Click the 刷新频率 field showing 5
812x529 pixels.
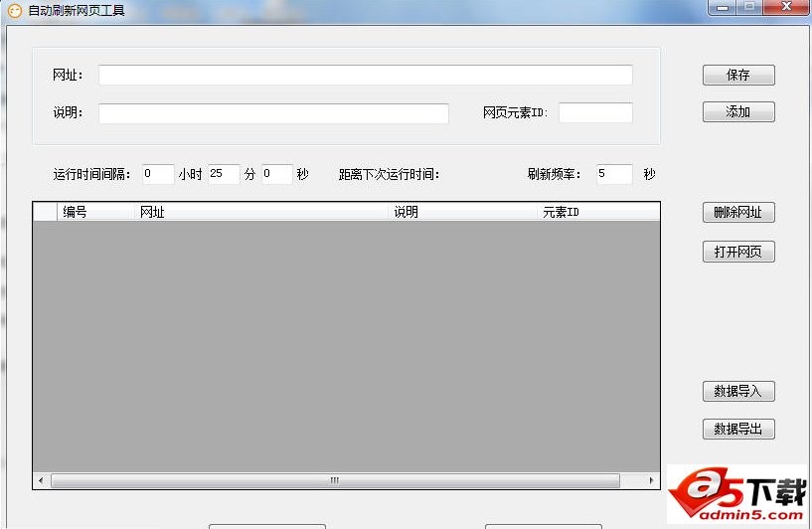pyautogui.click(x=614, y=174)
